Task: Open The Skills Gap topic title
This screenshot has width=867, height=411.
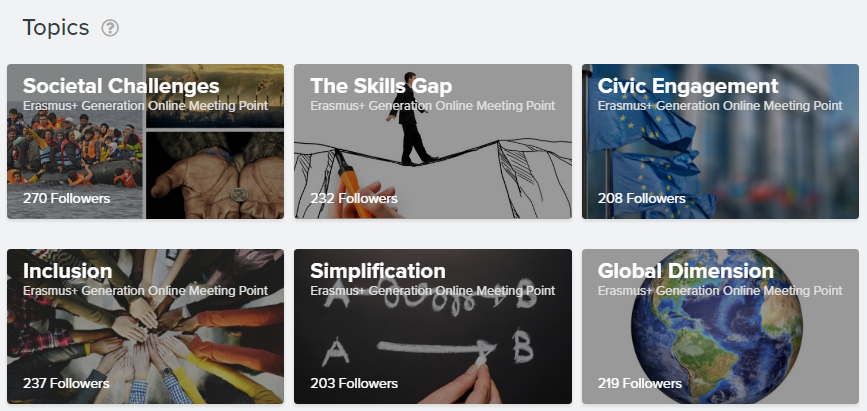Action: click(381, 86)
